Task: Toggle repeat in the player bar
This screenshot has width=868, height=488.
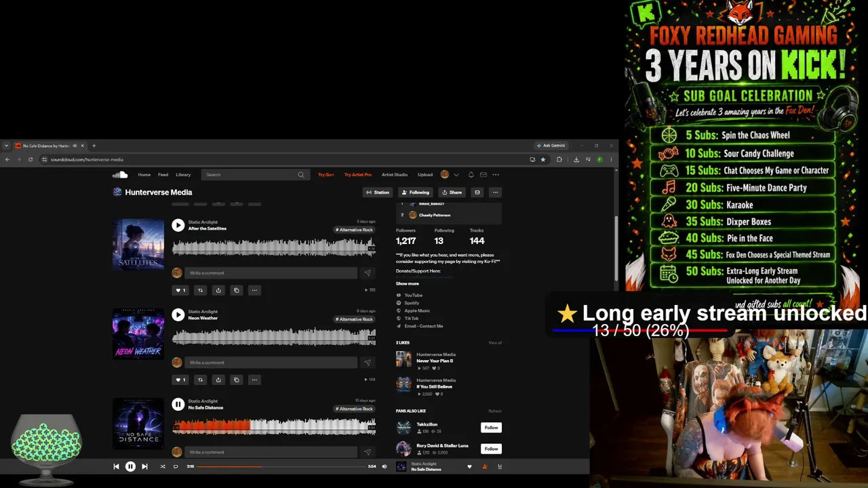Action: coord(176,466)
